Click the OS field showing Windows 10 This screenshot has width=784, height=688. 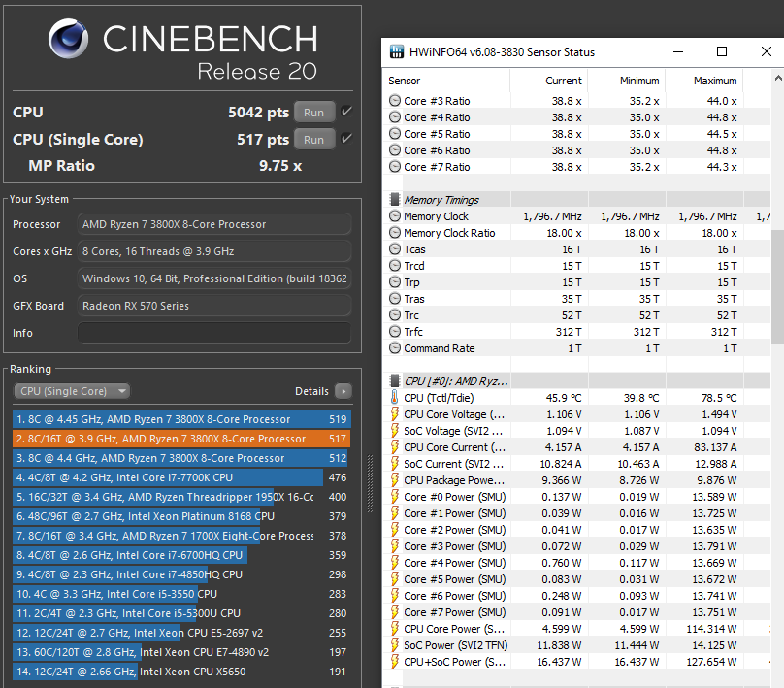point(214,278)
